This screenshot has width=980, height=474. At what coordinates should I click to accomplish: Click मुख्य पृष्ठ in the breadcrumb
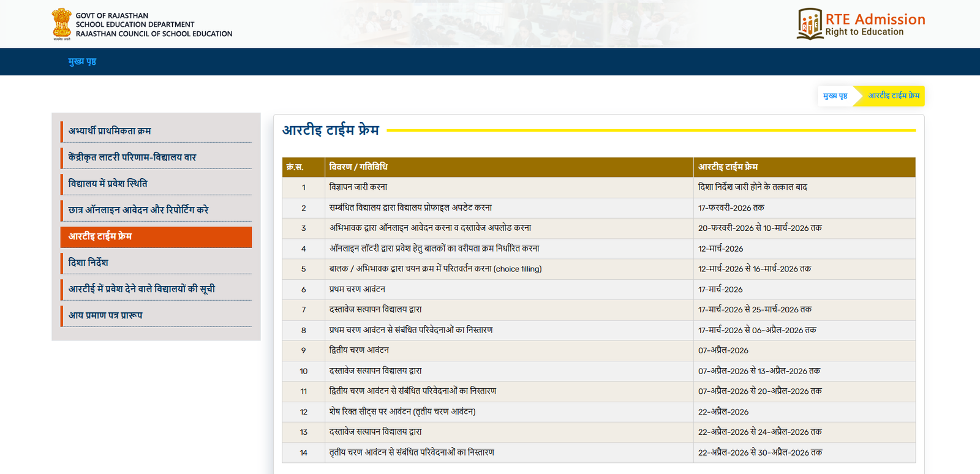(835, 96)
